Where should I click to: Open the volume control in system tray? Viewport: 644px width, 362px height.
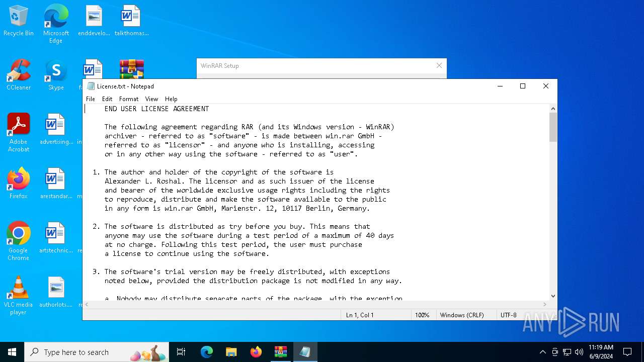coord(579,352)
